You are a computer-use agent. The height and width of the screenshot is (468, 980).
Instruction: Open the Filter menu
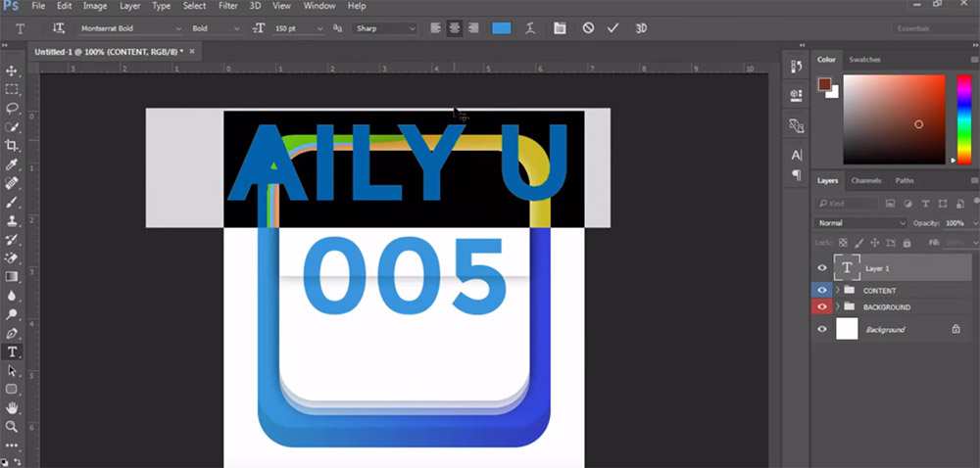pos(227,6)
